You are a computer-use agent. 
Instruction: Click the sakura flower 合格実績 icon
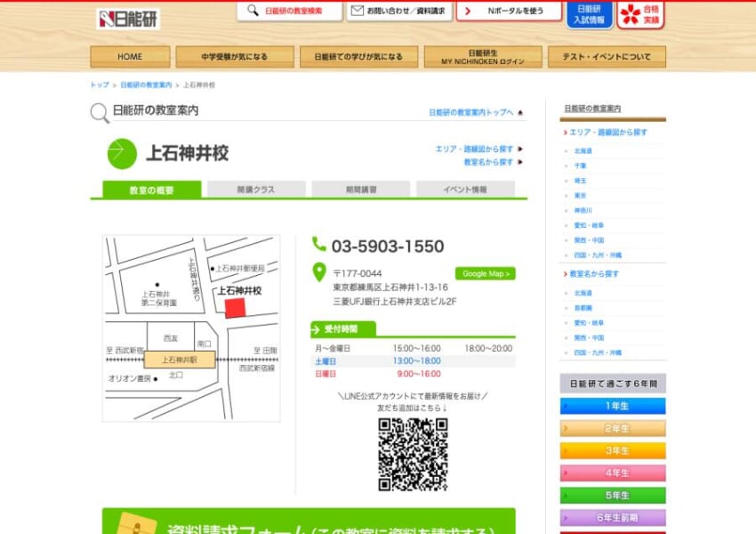pyautogui.click(x=631, y=14)
